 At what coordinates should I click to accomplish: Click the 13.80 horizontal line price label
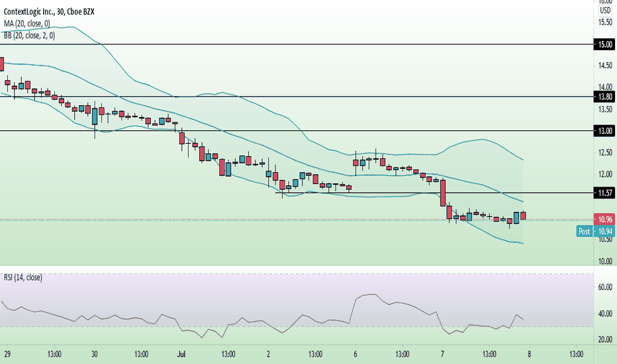pos(604,97)
